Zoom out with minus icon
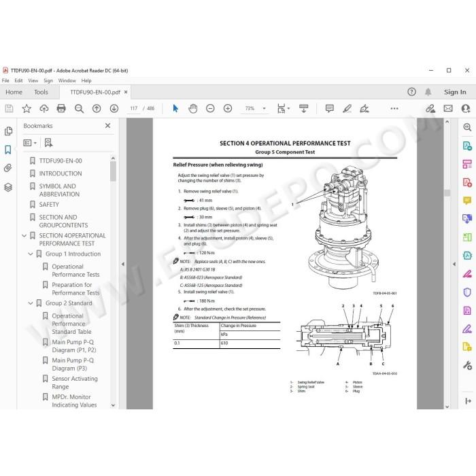 (210, 108)
